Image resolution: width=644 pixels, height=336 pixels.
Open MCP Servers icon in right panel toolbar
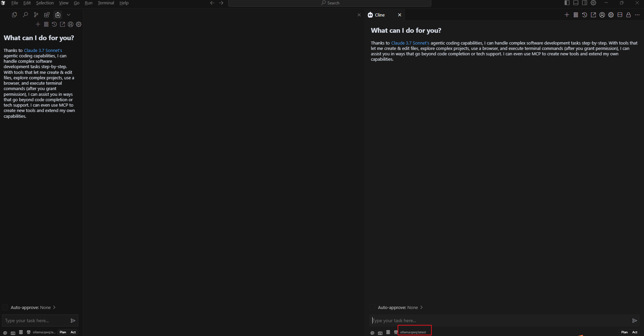coord(576,15)
